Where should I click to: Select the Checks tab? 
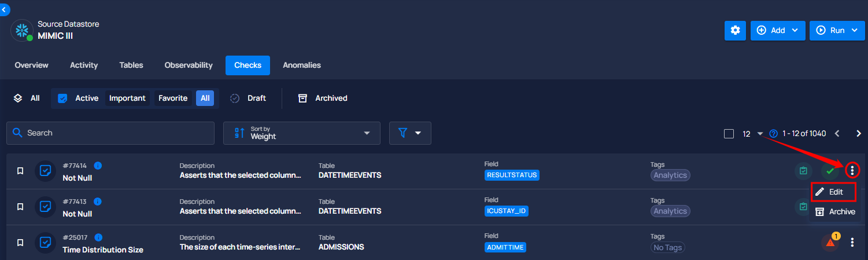pyautogui.click(x=248, y=65)
